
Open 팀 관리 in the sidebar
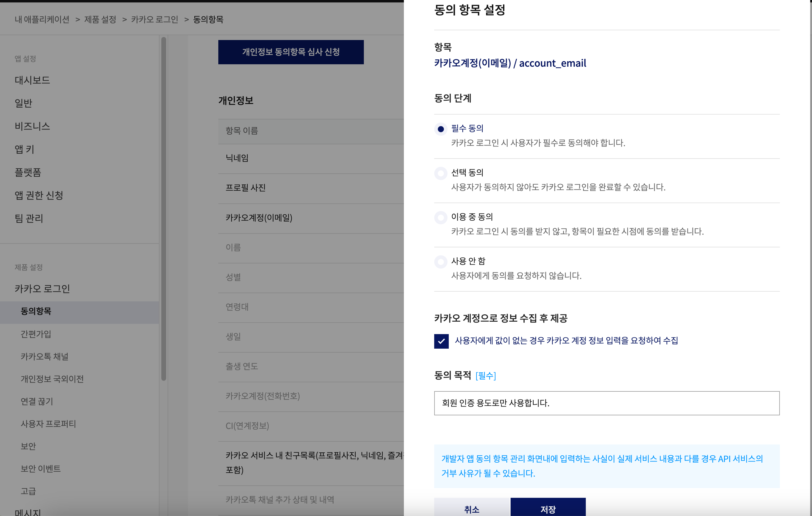pos(29,218)
